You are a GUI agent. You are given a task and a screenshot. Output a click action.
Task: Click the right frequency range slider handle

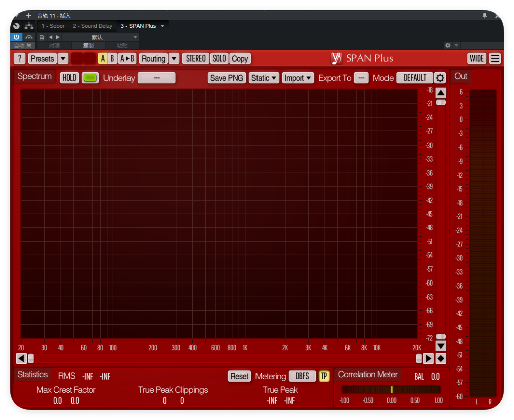click(x=419, y=358)
